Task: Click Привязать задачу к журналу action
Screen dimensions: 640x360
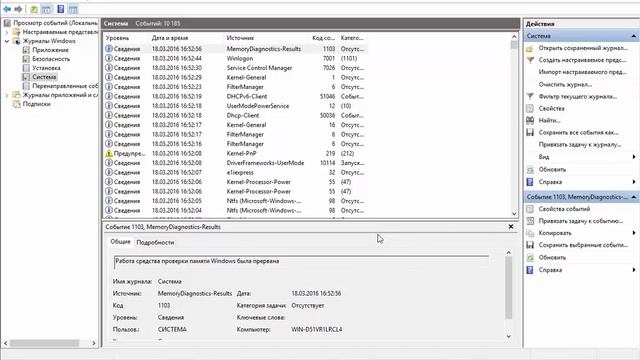Action: click(580, 144)
